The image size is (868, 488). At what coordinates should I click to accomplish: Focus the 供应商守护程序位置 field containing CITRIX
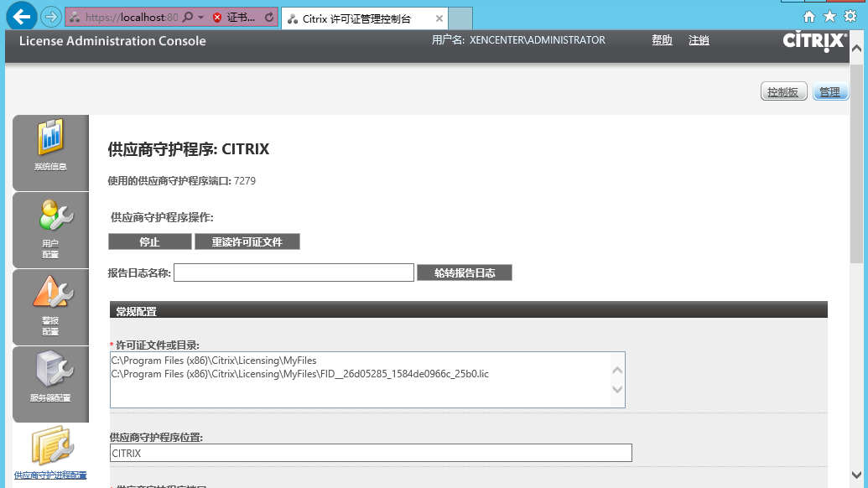click(371, 453)
